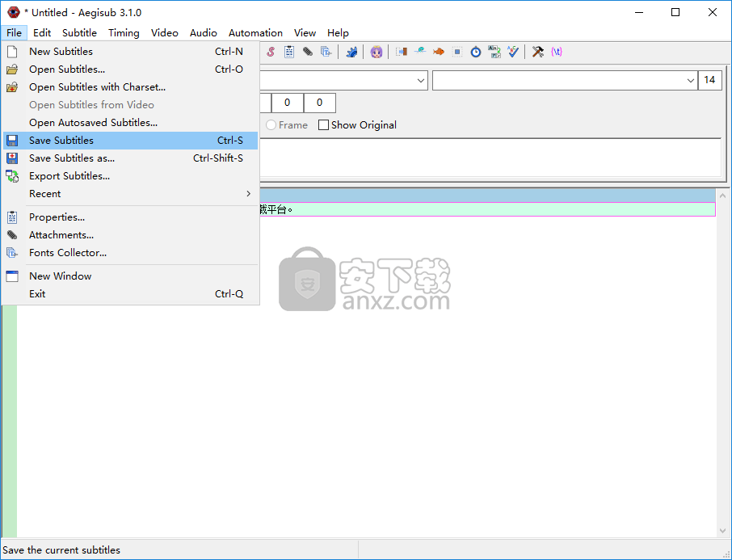The image size is (732, 560).
Task: Open the Automation Manager blue gear icon
Action: click(x=351, y=52)
